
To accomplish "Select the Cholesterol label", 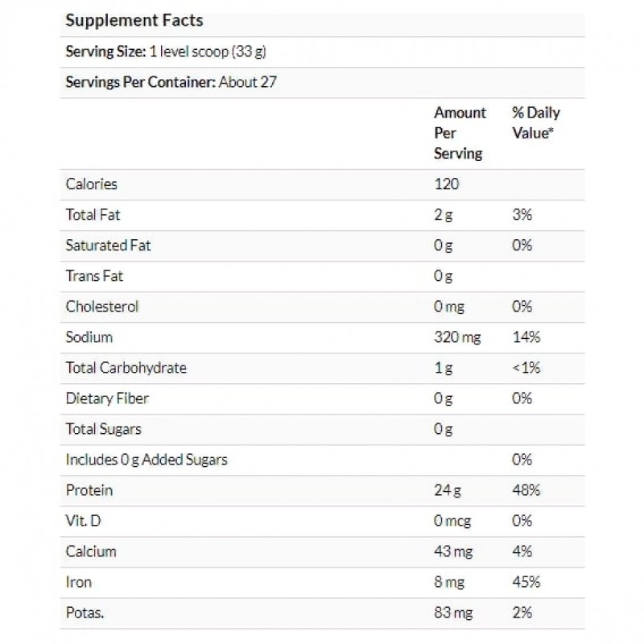I will [x=101, y=307].
